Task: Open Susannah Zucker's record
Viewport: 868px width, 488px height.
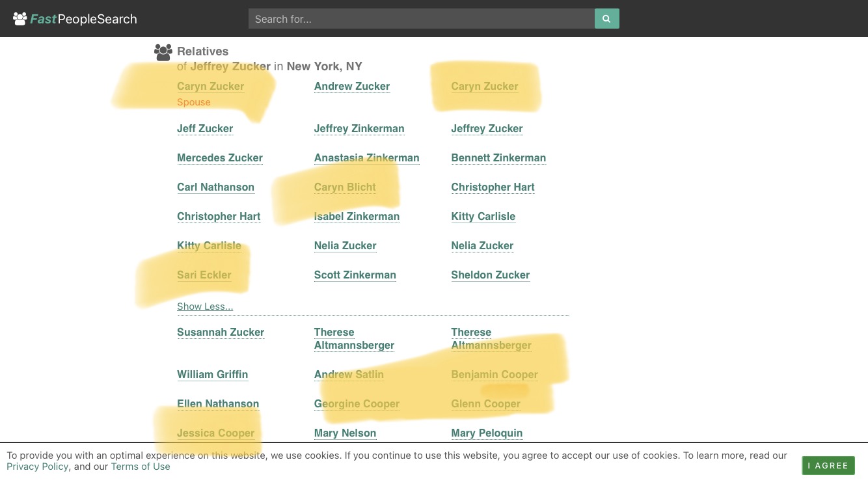Action: [x=221, y=332]
